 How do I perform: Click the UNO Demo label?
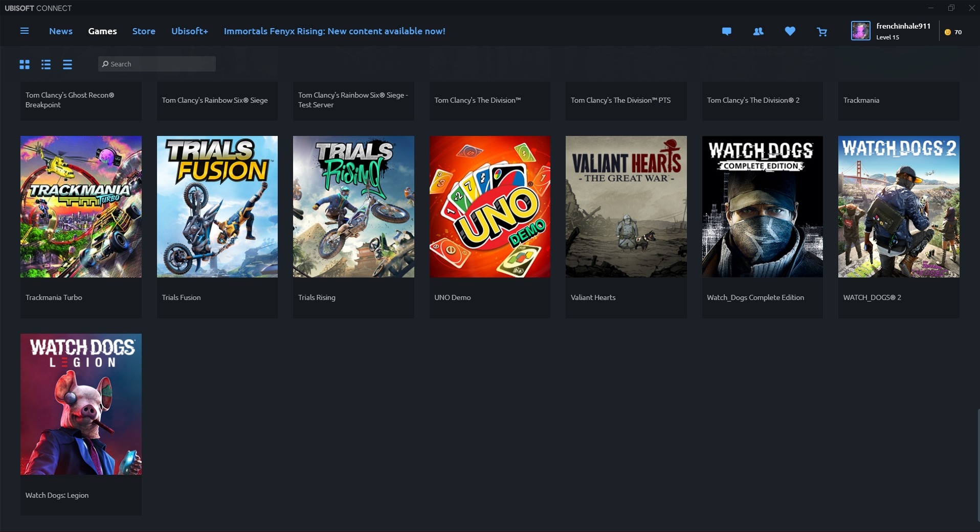[x=453, y=297]
